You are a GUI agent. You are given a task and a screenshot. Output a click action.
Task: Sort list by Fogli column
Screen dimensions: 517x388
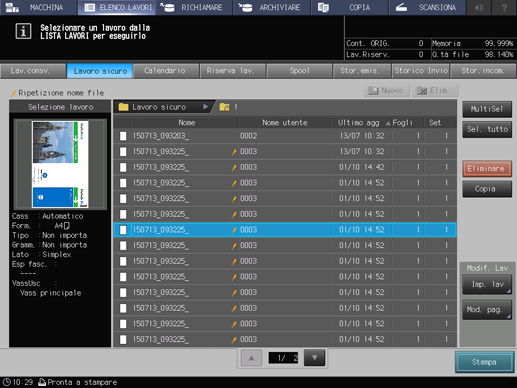[403, 123]
